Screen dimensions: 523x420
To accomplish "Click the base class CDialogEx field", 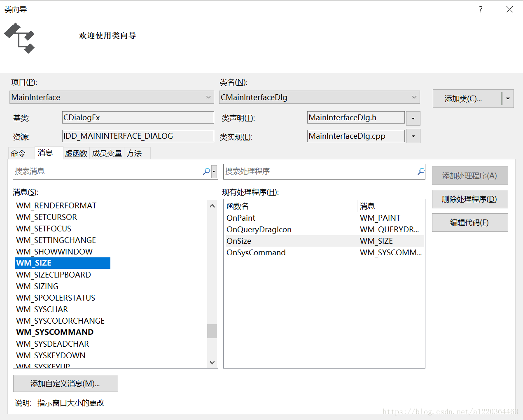I will coord(138,117).
